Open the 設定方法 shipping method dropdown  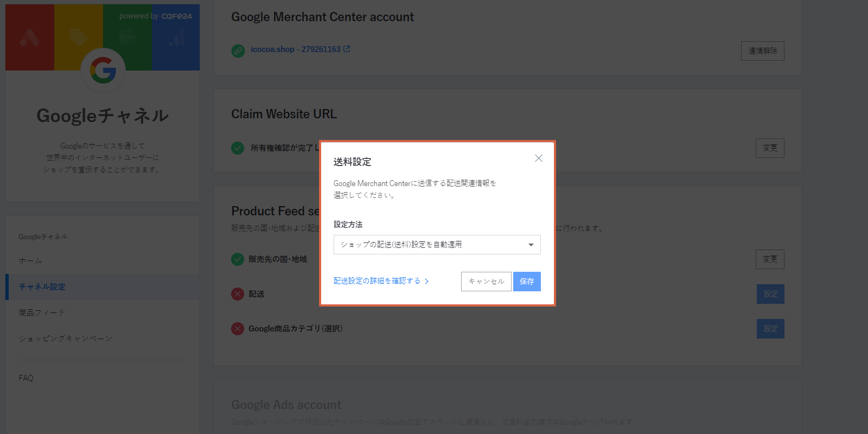click(x=437, y=245)
